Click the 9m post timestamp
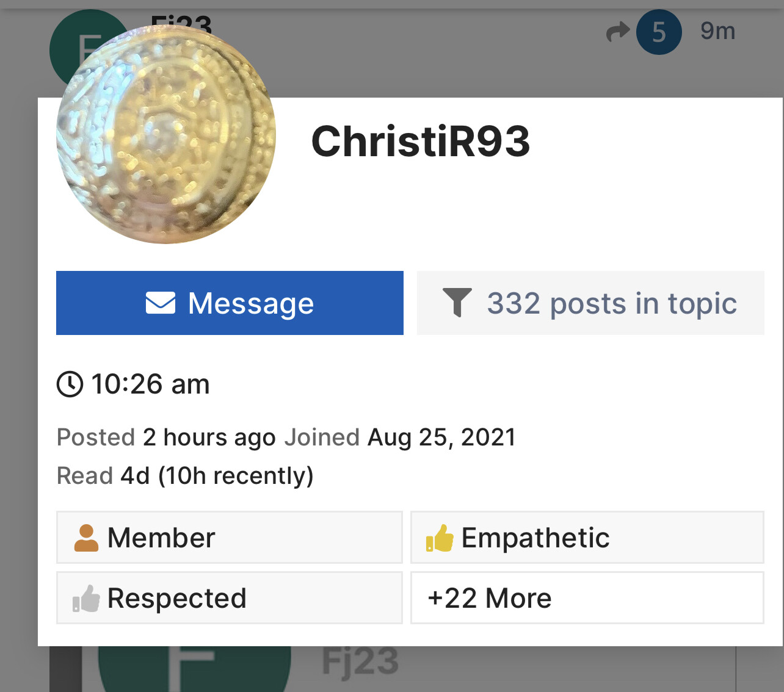 [x=718, y=31]
